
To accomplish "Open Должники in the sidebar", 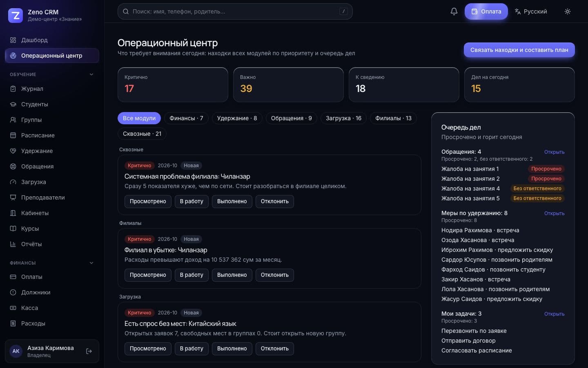I will click(x=52, y=292).
